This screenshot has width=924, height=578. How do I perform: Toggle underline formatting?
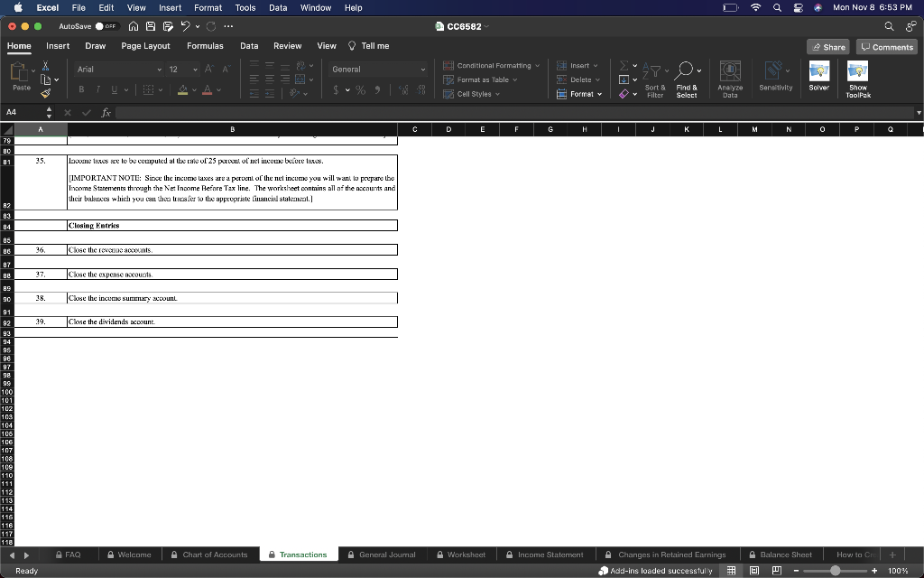pos(114,89)
